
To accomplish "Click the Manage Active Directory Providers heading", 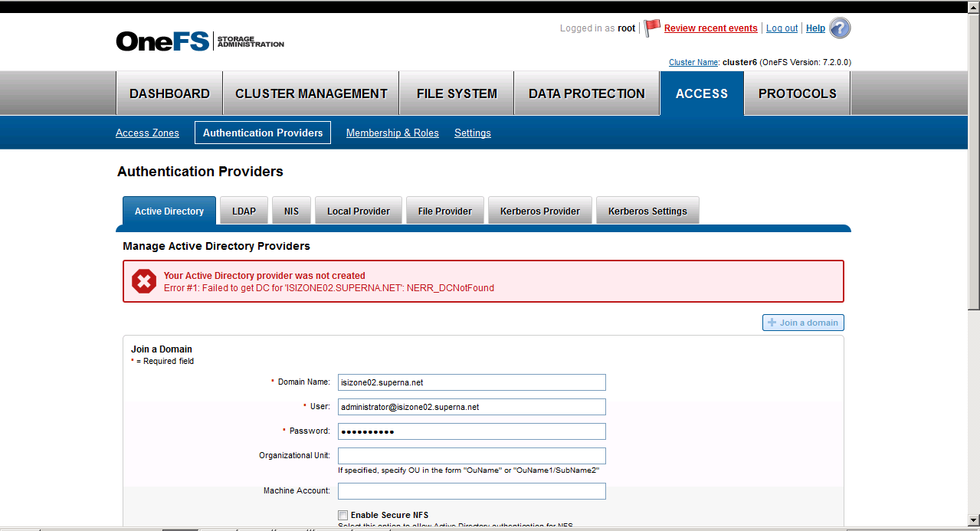I will coord(216,246).
